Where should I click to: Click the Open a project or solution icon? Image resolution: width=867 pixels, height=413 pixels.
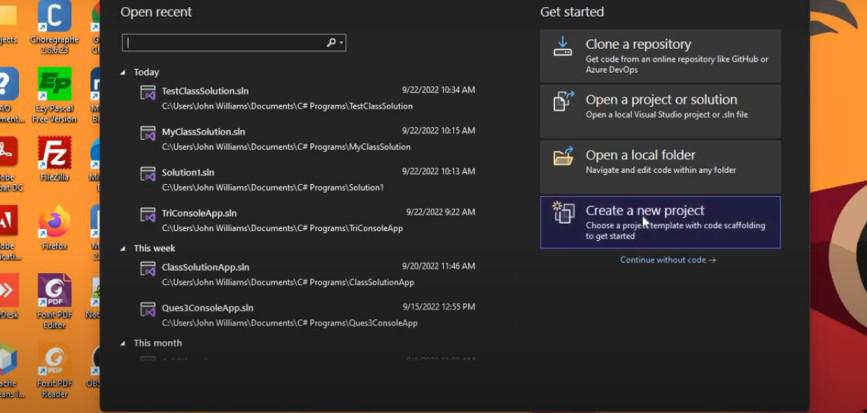tap(563, 102)
